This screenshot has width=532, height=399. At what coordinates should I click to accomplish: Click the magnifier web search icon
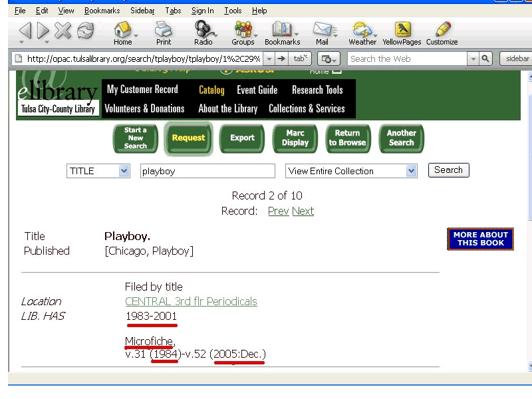pyautogui.click(x=485, y=59)
